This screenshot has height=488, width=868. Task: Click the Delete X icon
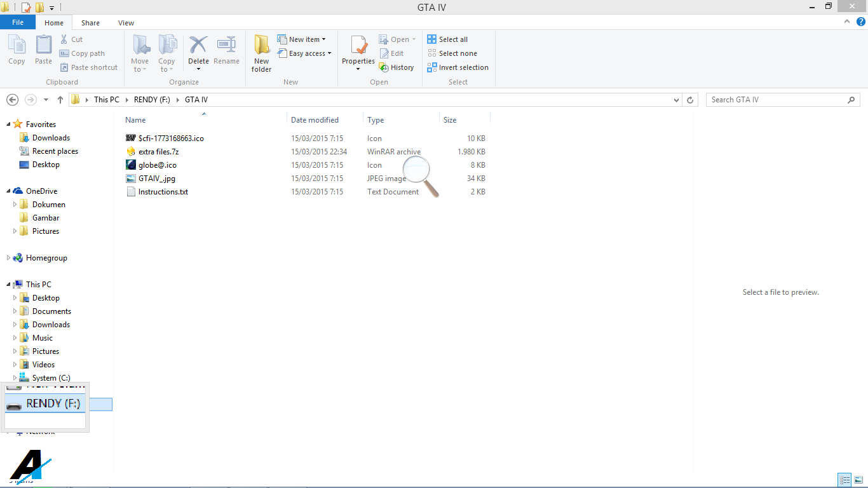[198, 45]
